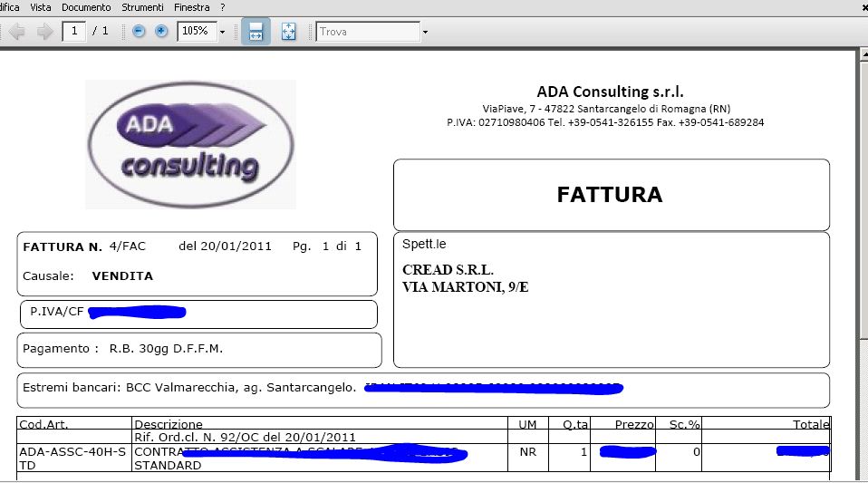This screenshot has width=868, height=483.
Task: Click the ADA-ASSC-40H-STD article code cell
Action: coord(73,458)
